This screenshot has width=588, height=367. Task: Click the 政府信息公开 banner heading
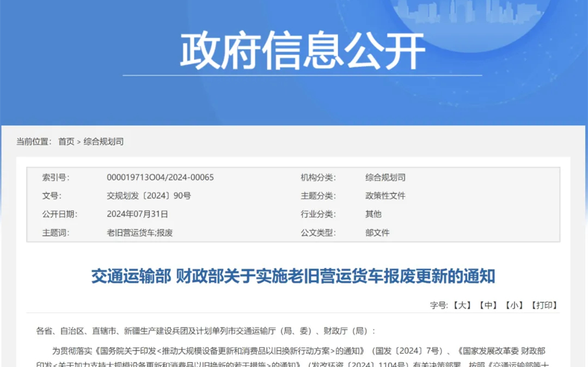point(302,51)
